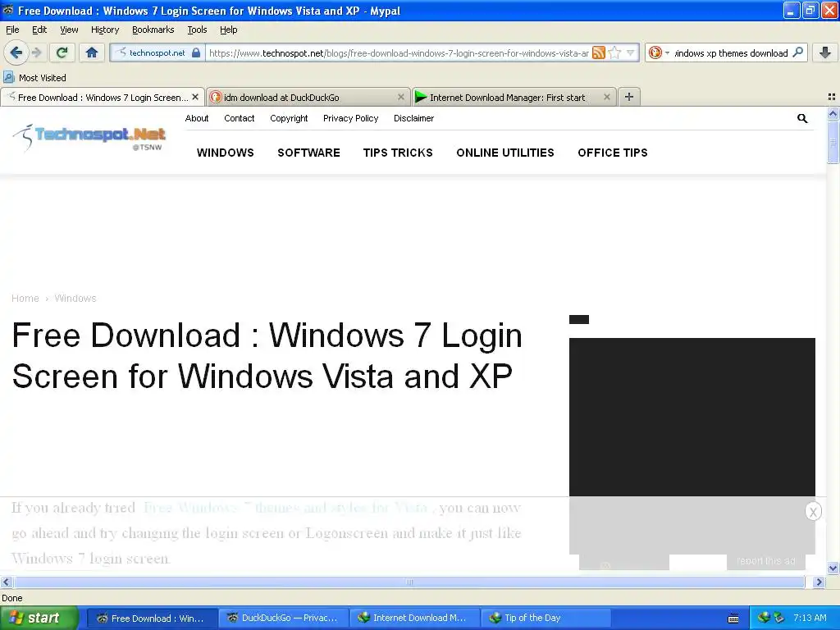Image resolution: width=840 pixels, height=630 pixels.
Task: Click the search bar magnifier icon
Action: 797,52
